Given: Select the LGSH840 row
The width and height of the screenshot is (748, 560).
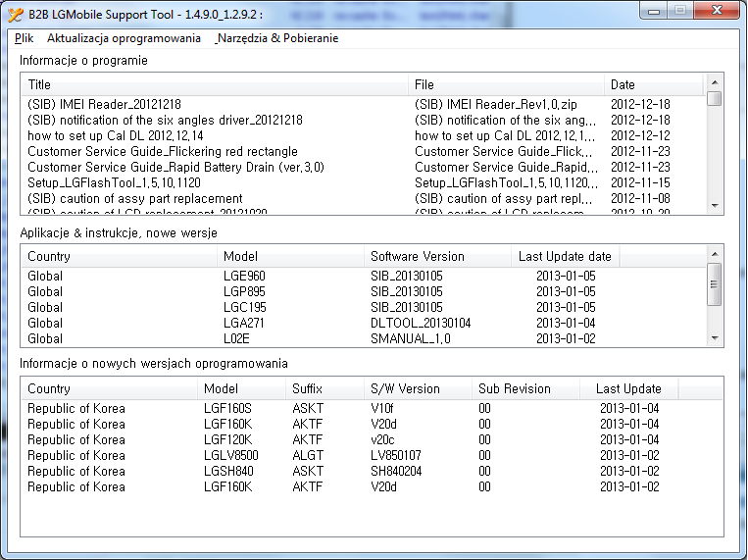Looking at the screenshot, I should pyautogui.click(x=372, y=471).
